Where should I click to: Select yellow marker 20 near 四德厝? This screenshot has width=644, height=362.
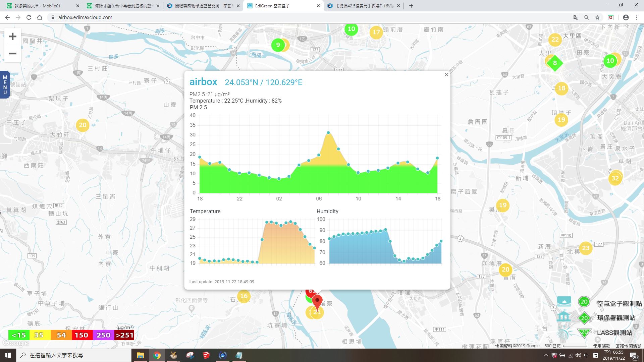click(x=505, y=269)
